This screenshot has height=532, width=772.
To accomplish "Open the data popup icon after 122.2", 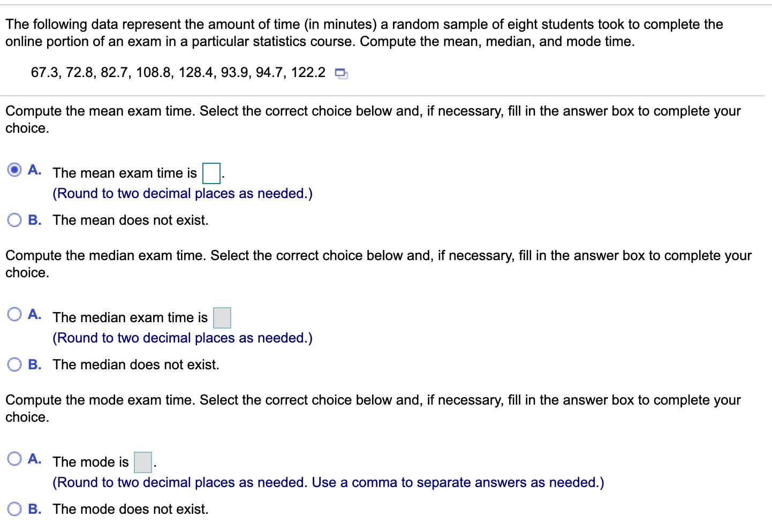I will tap(341, 74).
